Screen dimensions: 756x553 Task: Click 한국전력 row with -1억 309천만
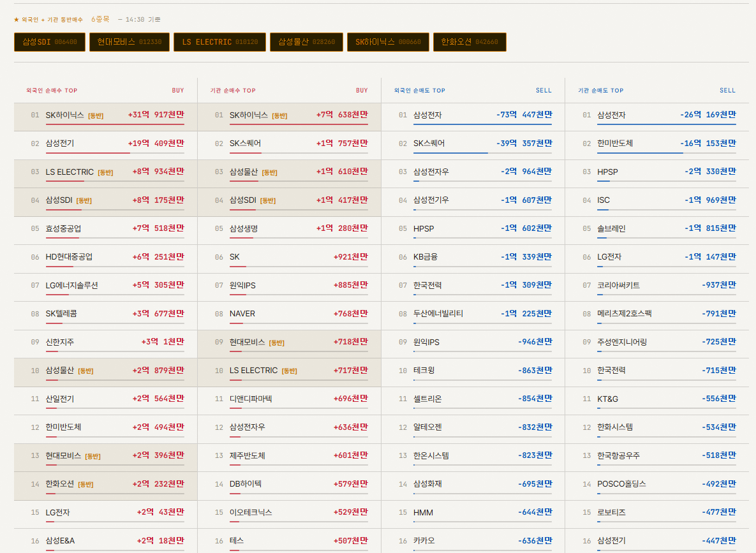point(473,288)
